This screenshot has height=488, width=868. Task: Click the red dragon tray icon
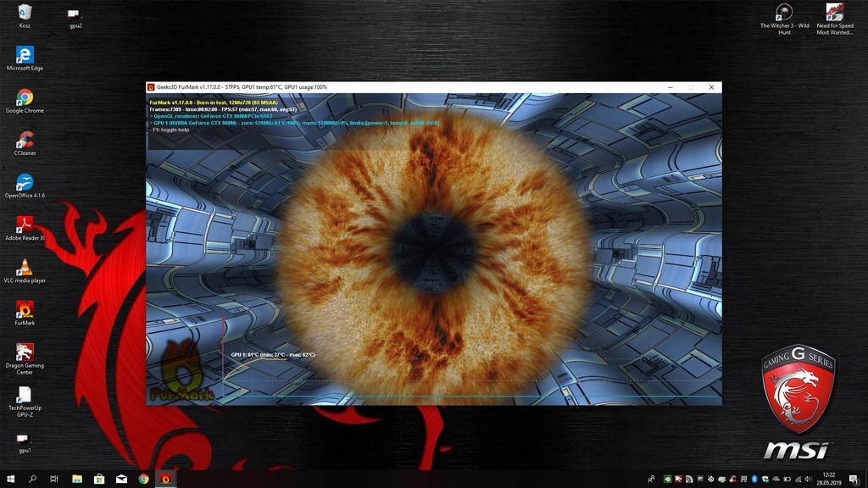pyautogui.click(x=678, y=480)
